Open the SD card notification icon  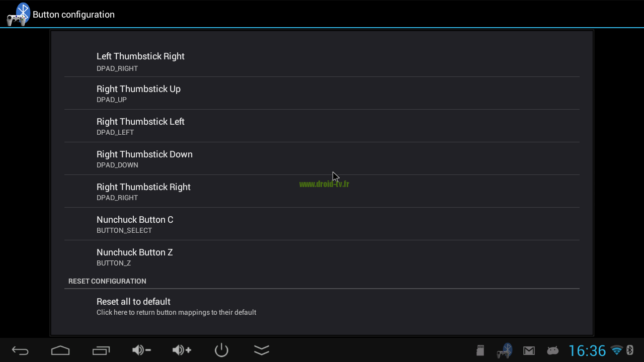(480, 350)
